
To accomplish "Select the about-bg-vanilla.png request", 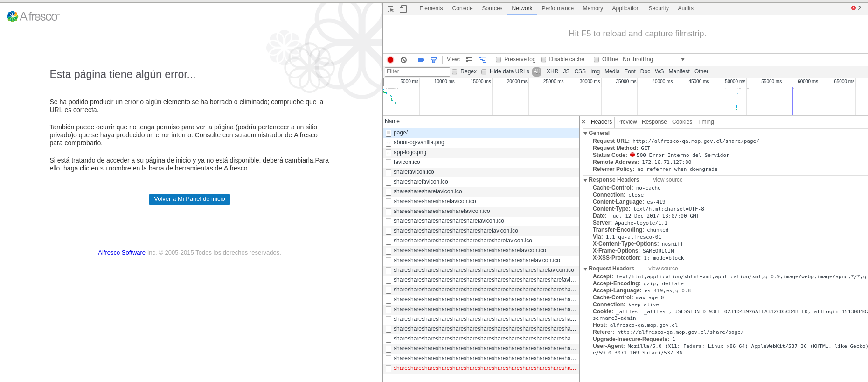I will (x=418, y=142).
